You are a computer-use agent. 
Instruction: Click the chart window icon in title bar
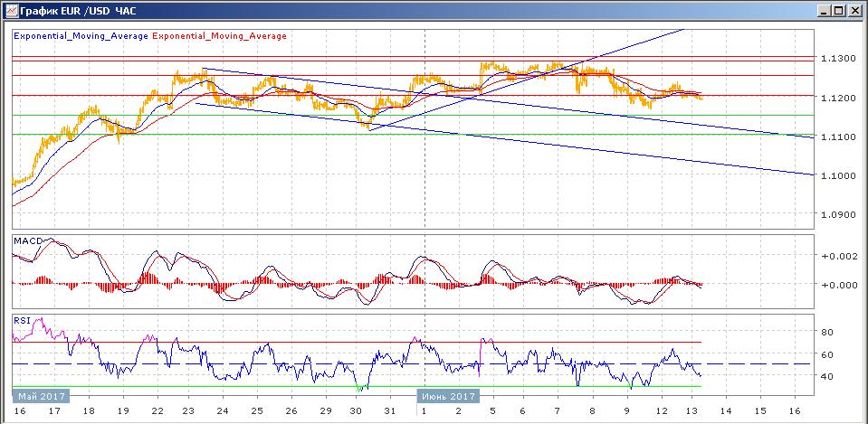(x=9, y=10)
